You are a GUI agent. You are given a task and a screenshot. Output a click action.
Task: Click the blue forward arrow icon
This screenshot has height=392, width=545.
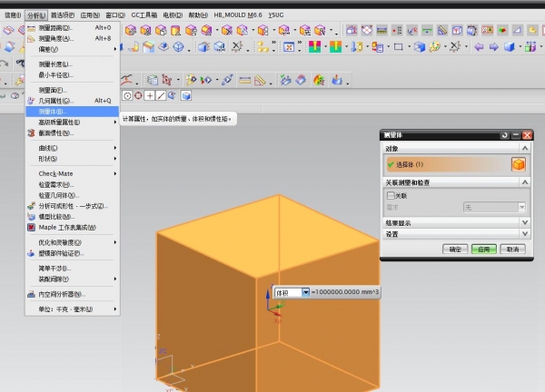click(493, 46)
